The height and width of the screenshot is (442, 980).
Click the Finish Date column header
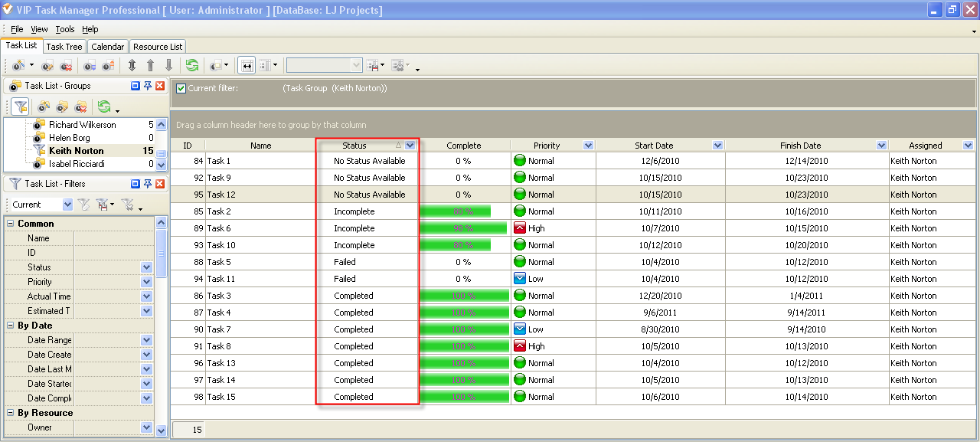[800, 146]
